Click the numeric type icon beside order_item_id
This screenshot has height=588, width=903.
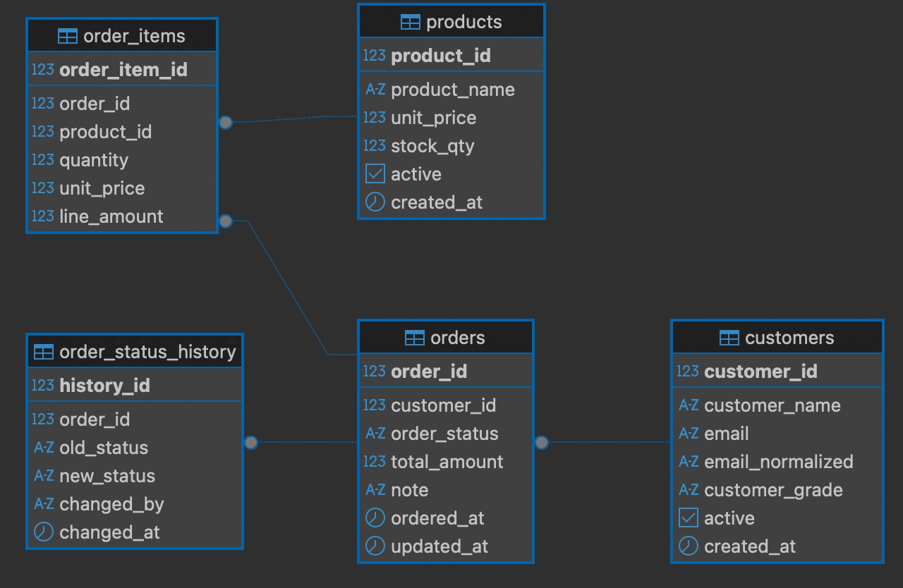pyautogui.click(x=43, y=69)
